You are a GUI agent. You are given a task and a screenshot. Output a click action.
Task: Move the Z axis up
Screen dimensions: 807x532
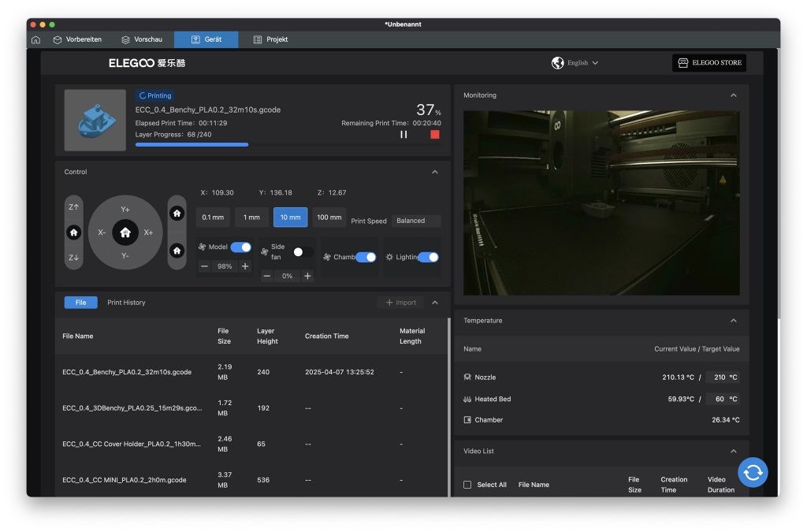[x=73, y=207]
